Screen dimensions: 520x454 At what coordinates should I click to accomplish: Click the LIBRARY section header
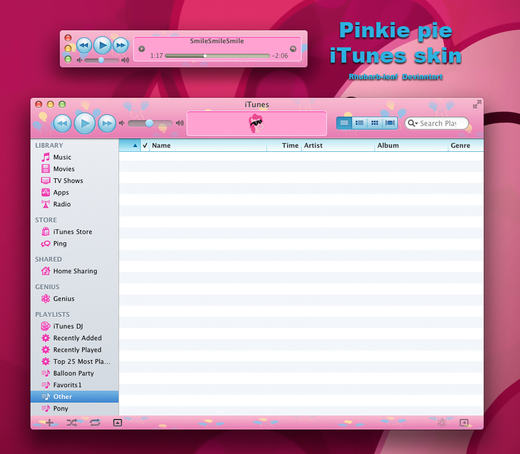tap(49, 145)
